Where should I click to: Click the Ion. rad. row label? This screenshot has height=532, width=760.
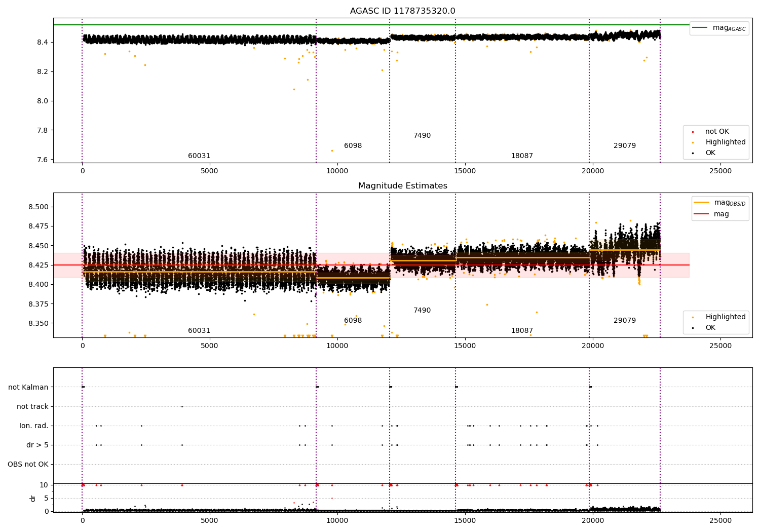pos(34,426)
